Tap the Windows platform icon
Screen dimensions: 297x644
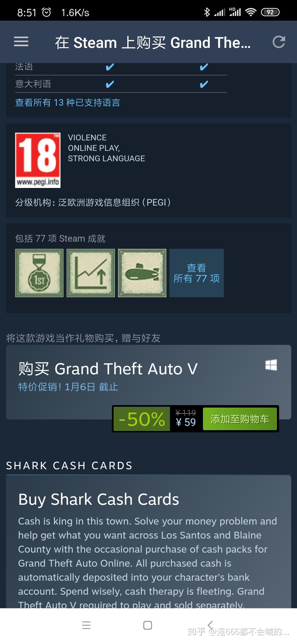point(271,365)
